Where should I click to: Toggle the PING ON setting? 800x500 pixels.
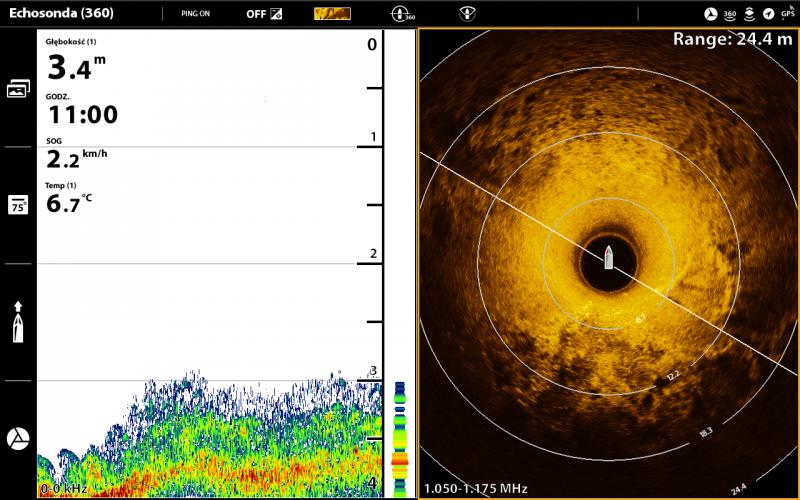click(x=195, y=14)
